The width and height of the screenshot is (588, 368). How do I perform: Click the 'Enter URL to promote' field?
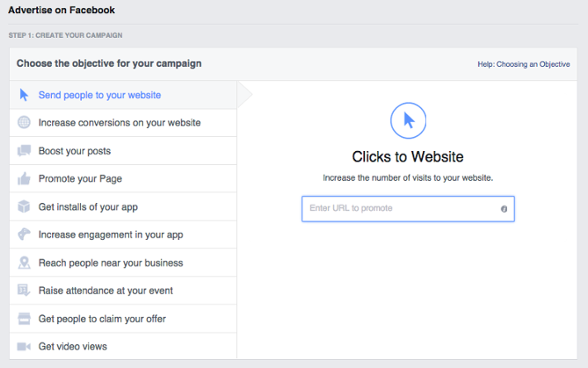point(408,209)
